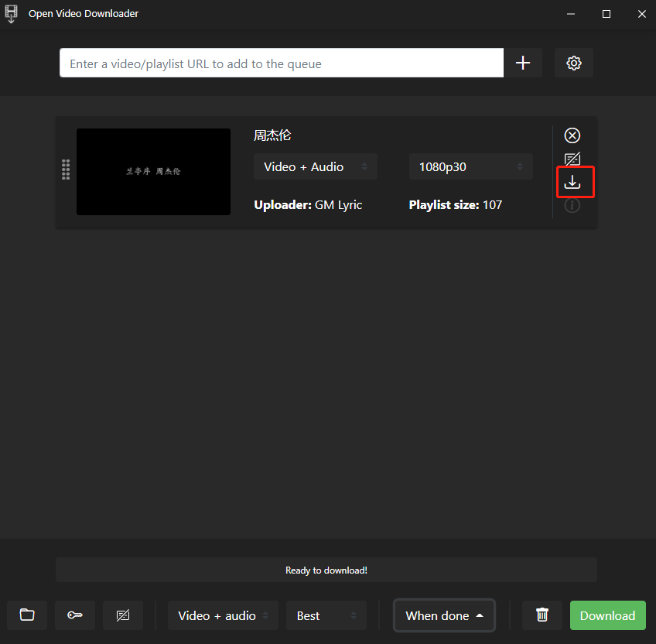The image size is (656, 644).
Task: Close the Open Video Downloader window
Action: (642, 14)
